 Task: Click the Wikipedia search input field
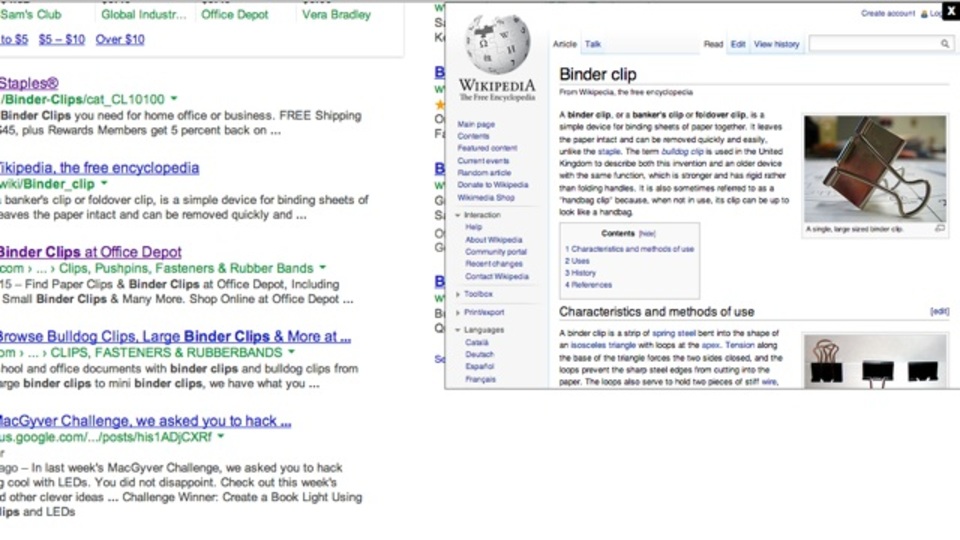pyautogui.click(x=875, y=43)
